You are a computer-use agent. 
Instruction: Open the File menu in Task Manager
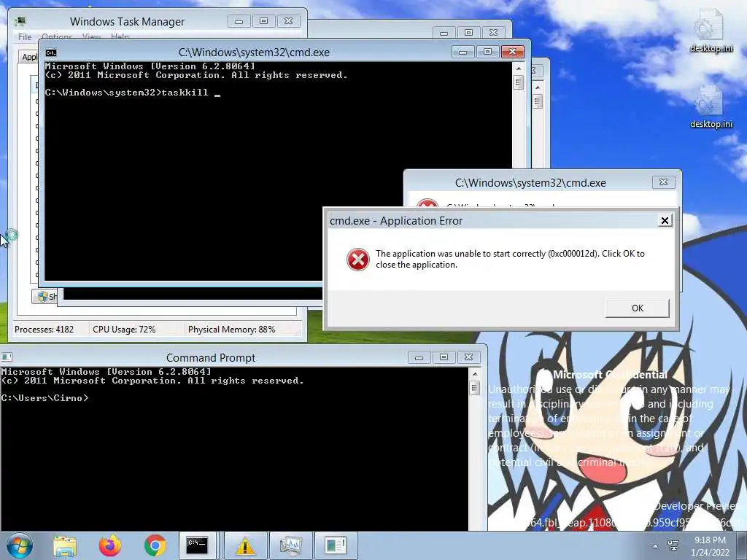(25, 36)
